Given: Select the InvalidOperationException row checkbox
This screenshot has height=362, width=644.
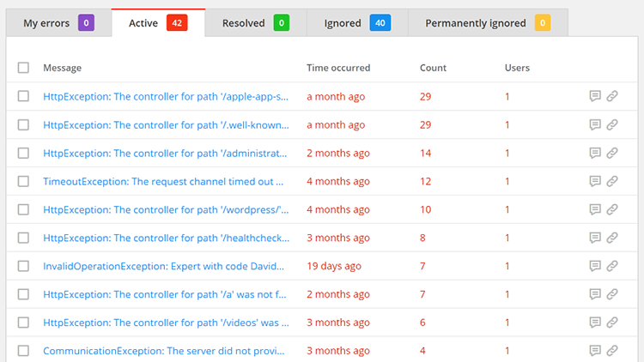Looking at the screenshot, I should (23, 267).
